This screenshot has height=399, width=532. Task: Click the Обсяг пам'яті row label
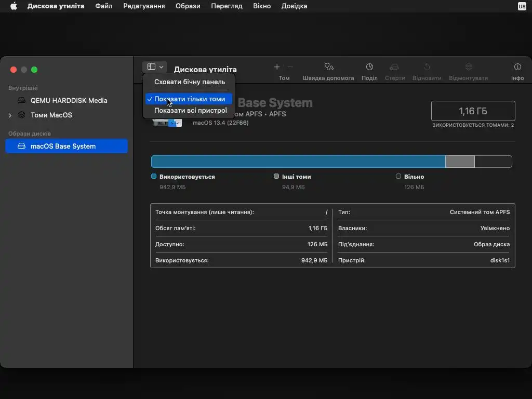click(175, 229)
